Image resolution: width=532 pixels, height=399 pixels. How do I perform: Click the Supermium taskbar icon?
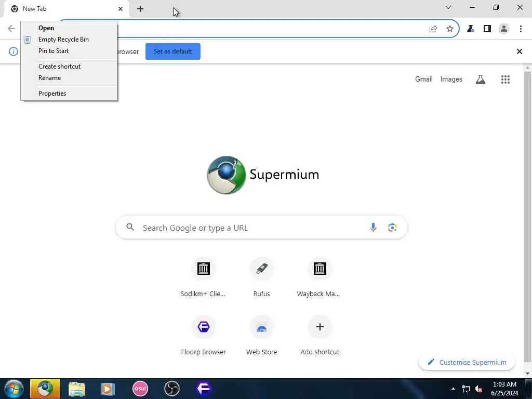45,389
